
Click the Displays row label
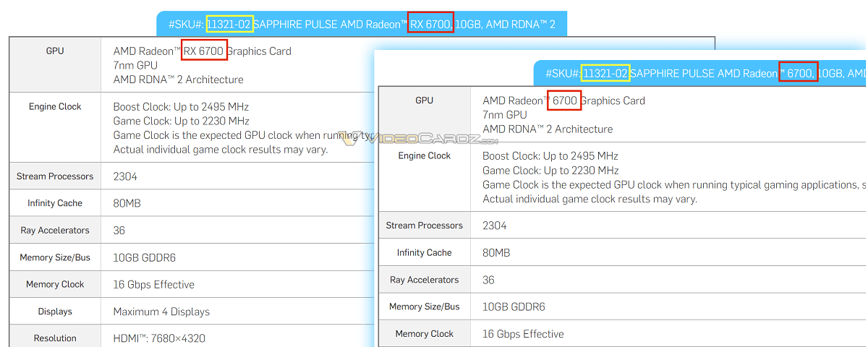[55, 312]
